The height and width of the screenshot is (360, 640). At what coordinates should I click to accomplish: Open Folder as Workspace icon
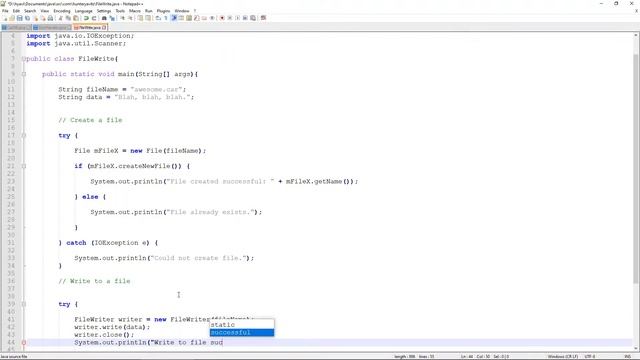[204, 18]
